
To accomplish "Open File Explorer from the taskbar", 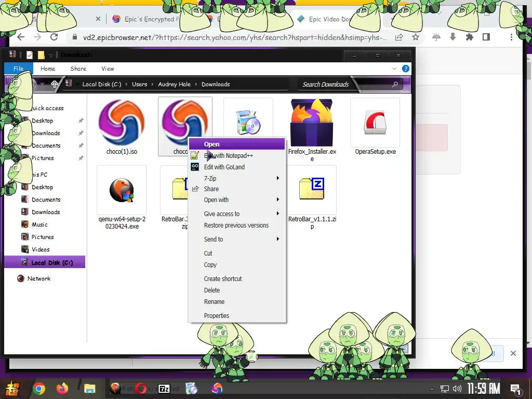I will pyautogui.click(x=90, y=389).
